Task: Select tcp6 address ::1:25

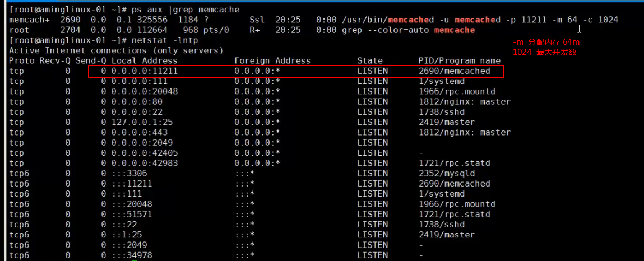Action: tap(127, 235)
